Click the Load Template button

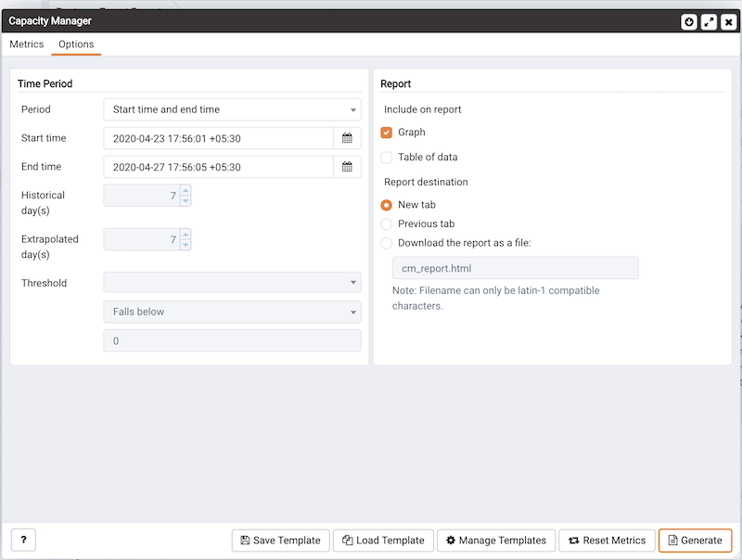click(x=383, y=541)
